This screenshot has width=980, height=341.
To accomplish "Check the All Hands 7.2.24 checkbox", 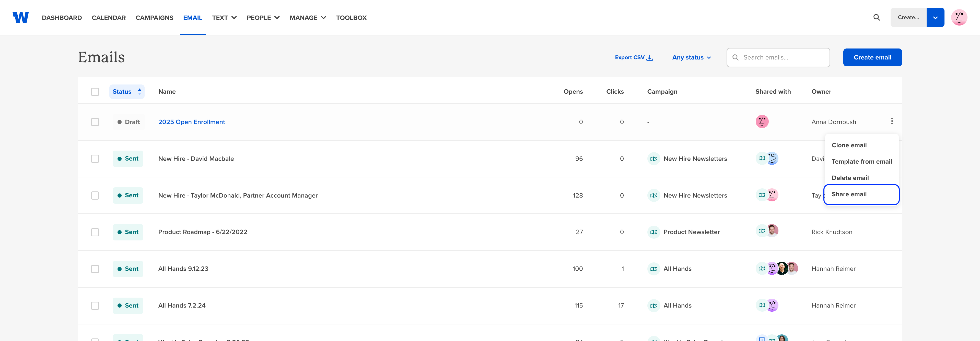I will pos(95,306).
